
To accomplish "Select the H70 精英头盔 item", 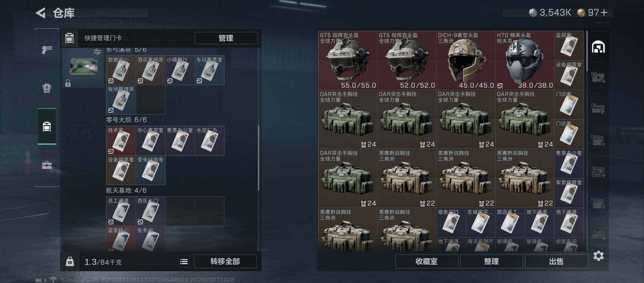I will tap(525, 60).
